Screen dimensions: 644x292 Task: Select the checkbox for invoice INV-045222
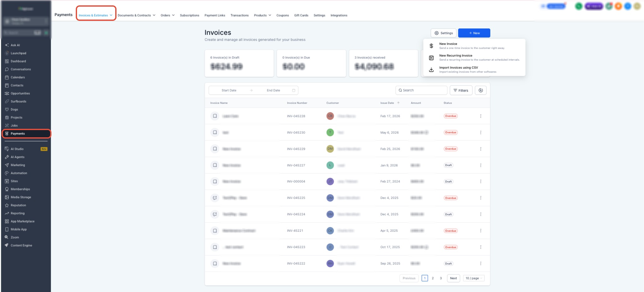pyautogui.click(x=215, y=264)
